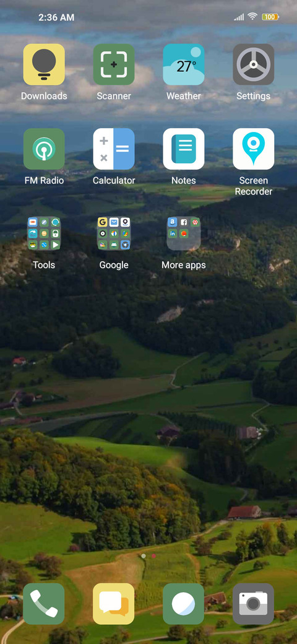This screenshot has width=297, height=644.
Task: Tap the 2:36 AM clock
Action: point(56,17)
